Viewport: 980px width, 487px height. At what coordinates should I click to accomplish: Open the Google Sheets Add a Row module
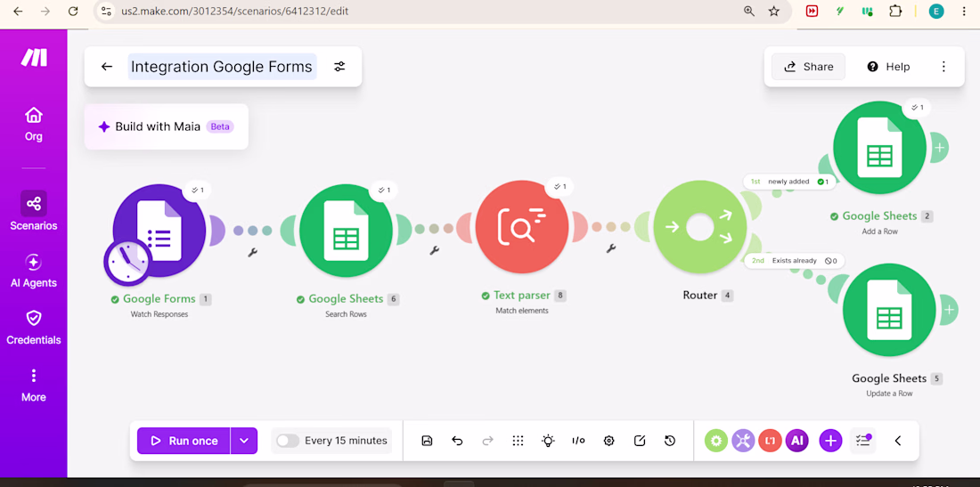pos(879,148)
